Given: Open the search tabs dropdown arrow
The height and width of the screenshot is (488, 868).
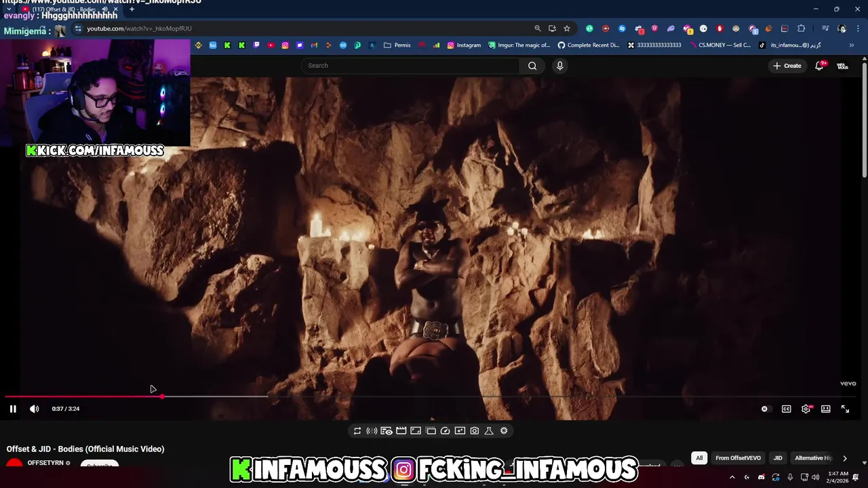Looking at the screenshot, I should (x=9, y=9).
